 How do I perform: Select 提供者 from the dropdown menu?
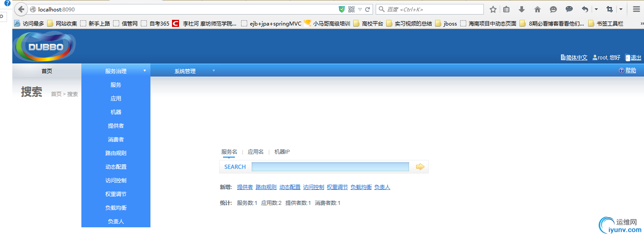point(116,126)
